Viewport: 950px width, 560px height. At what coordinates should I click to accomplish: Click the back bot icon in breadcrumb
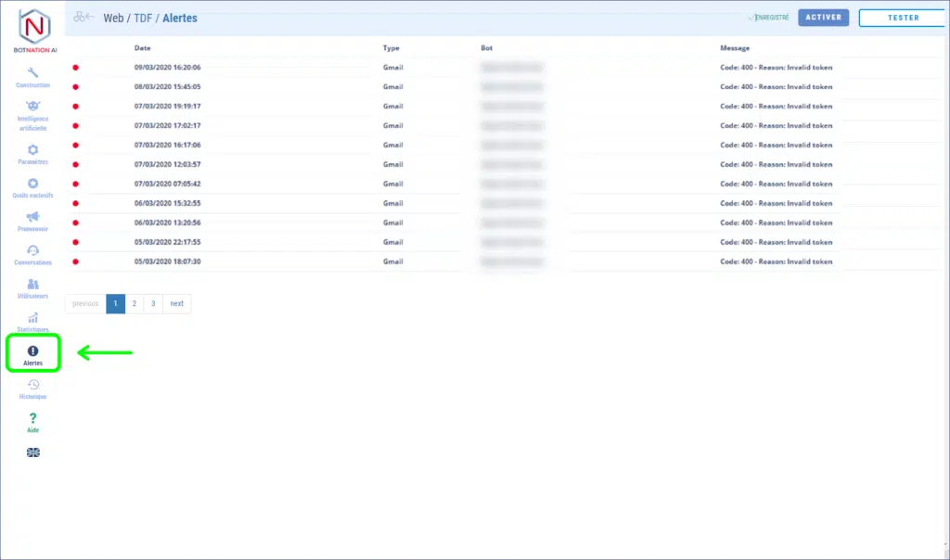pyautogui.click(x=84, y=18)
